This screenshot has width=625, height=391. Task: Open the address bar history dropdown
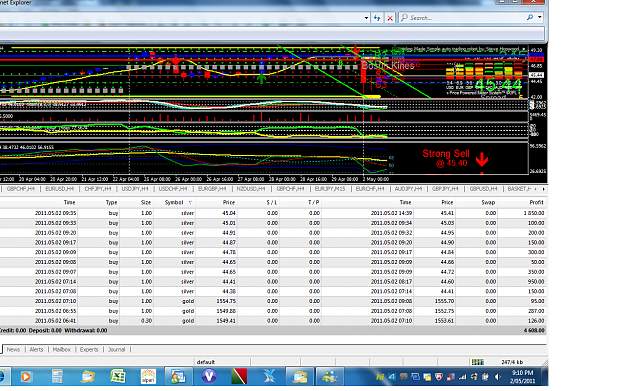[366, 18]
